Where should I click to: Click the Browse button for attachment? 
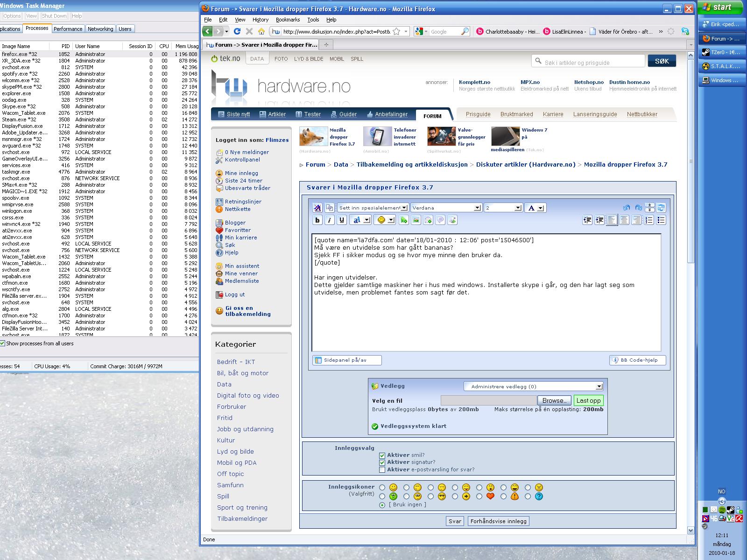554,400
